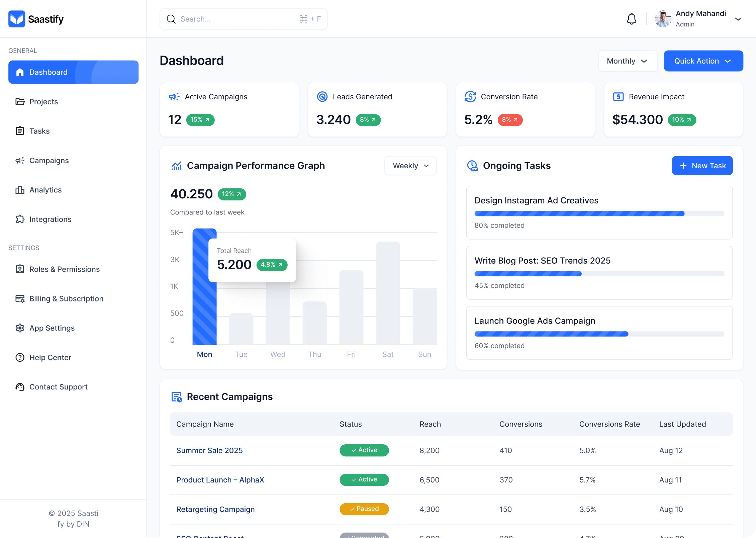Click the Saastify logo icon
Viewport: 756px width, 538px height.
pos(17,19)
